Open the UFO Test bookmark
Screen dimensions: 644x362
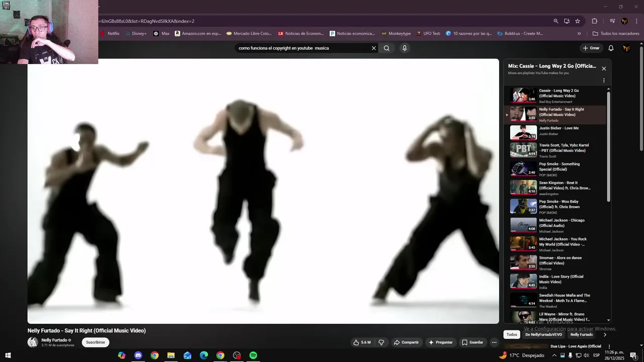pyautogui.click(x=428, y=34)
